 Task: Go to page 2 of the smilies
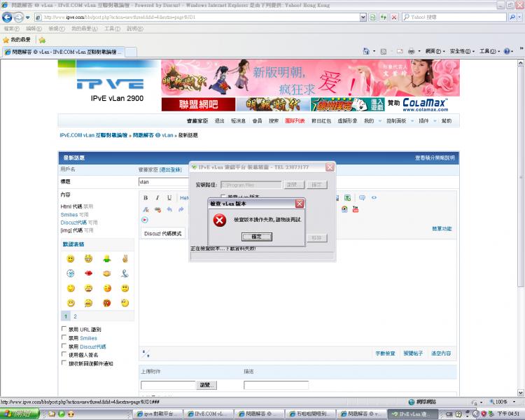pos(75,316)
